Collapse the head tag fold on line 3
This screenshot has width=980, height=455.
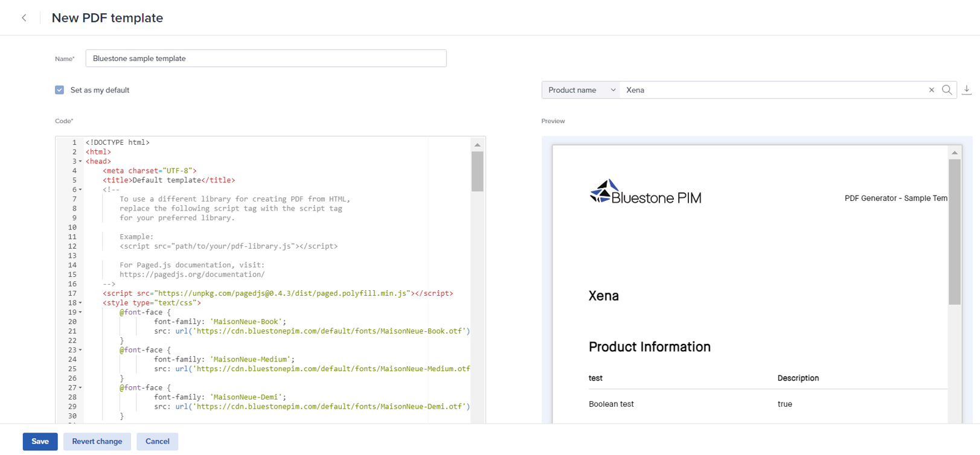80,161
